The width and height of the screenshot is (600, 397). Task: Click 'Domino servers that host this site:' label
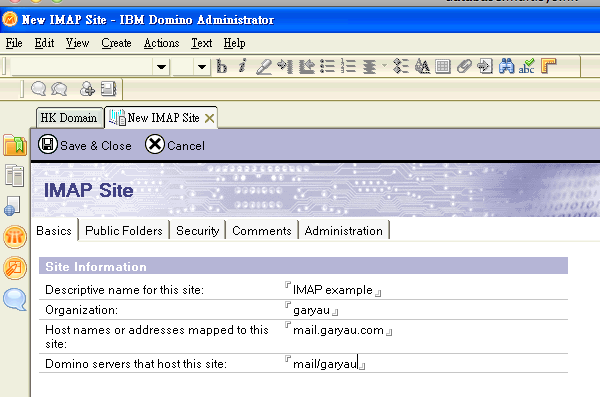[x=136, y=363]
